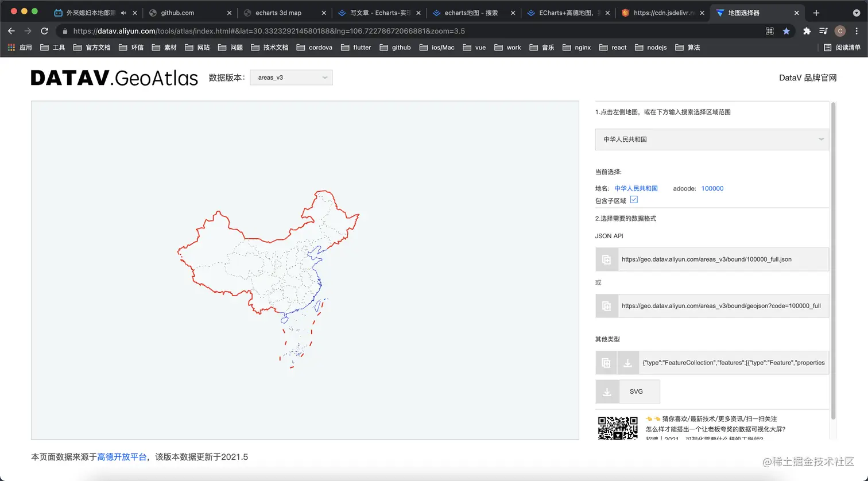Select the geojson?code=100000_full URL field

point(723,306)
